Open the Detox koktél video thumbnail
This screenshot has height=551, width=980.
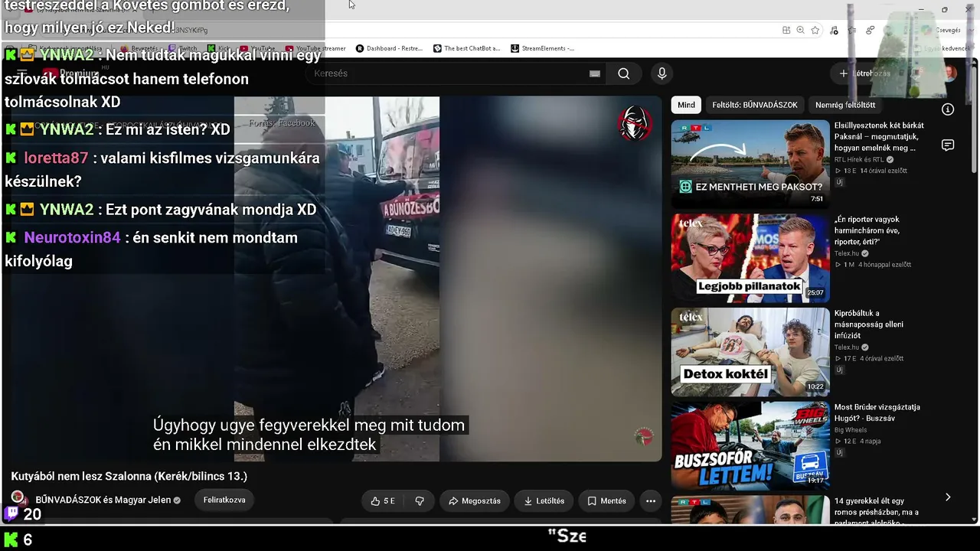tap(750, 352)
